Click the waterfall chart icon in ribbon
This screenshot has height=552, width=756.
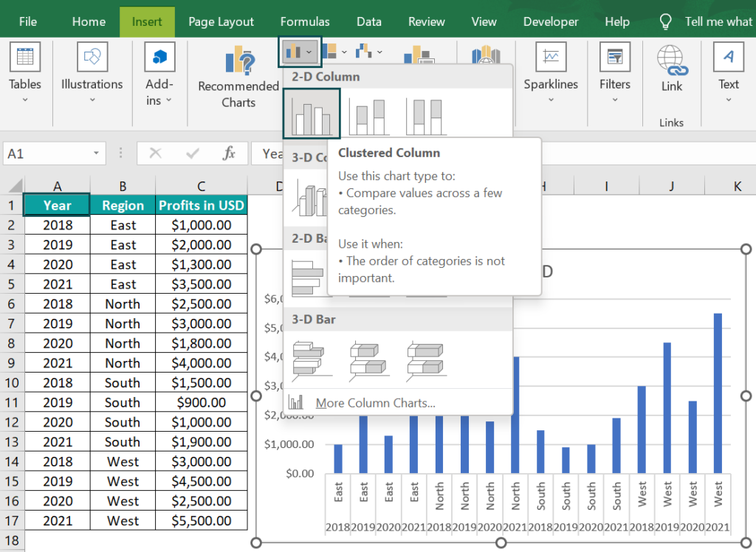point(364,50)
